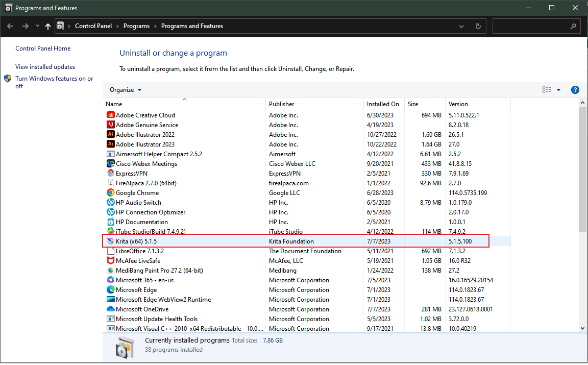The image size is (588, 365).
Task: Click the Adobe Creative Cloud program icon
Action: pyautogui.click(x=111, y=115)
